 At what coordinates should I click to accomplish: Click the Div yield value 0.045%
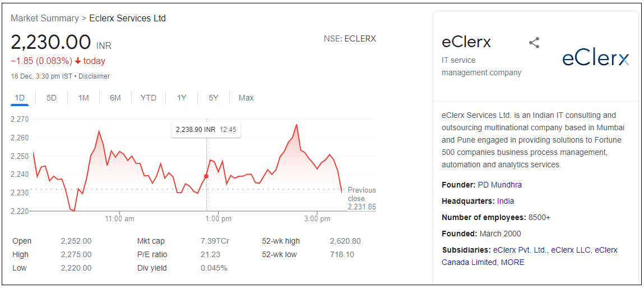[214, 268]
